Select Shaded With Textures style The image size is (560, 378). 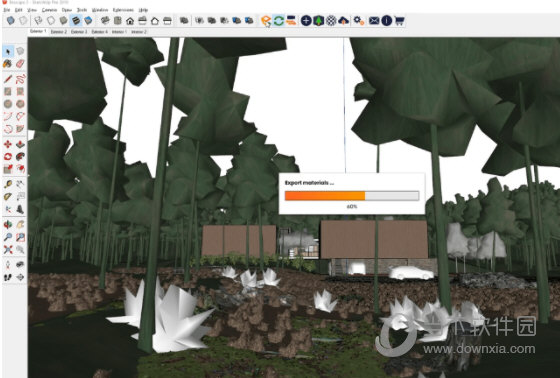coord(76,21)
